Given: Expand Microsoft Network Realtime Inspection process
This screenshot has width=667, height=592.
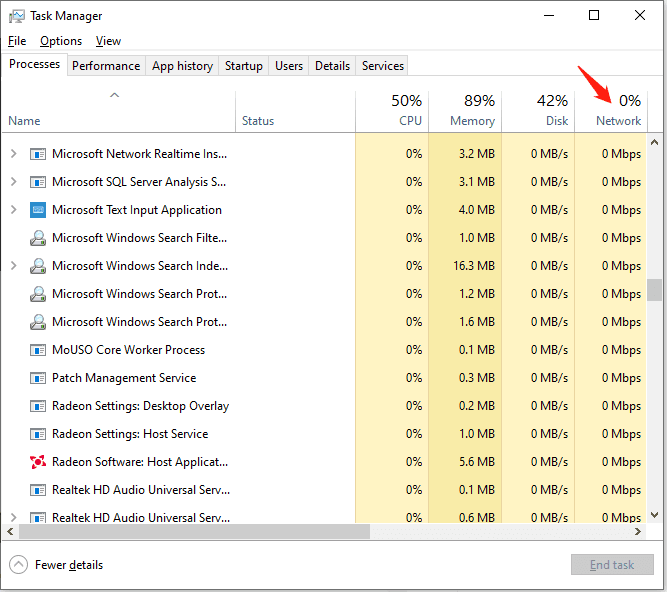Looking at the screenshot, I should pos(13,154).
